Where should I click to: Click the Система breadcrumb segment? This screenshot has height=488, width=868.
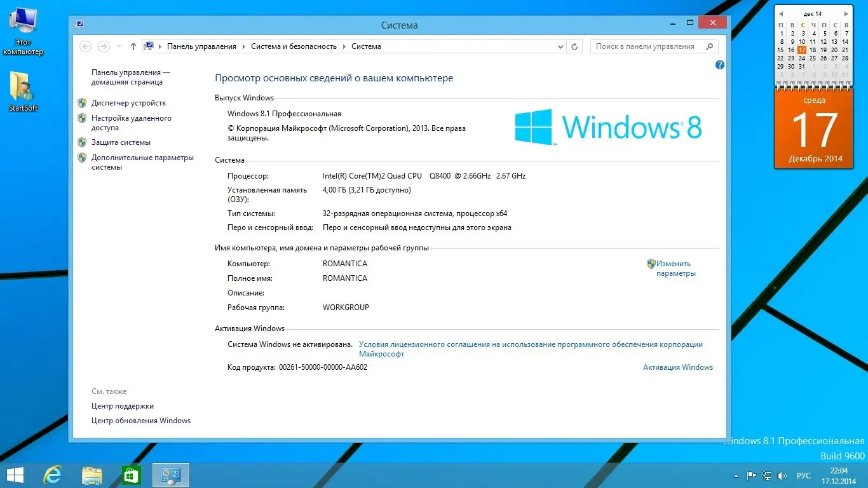366,46
